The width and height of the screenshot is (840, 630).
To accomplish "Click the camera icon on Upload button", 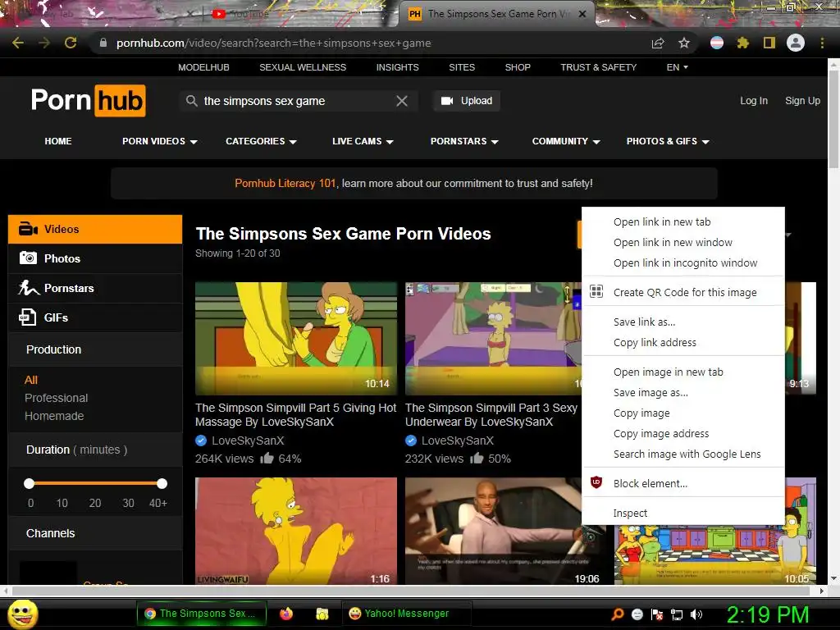I will point(447,101).
